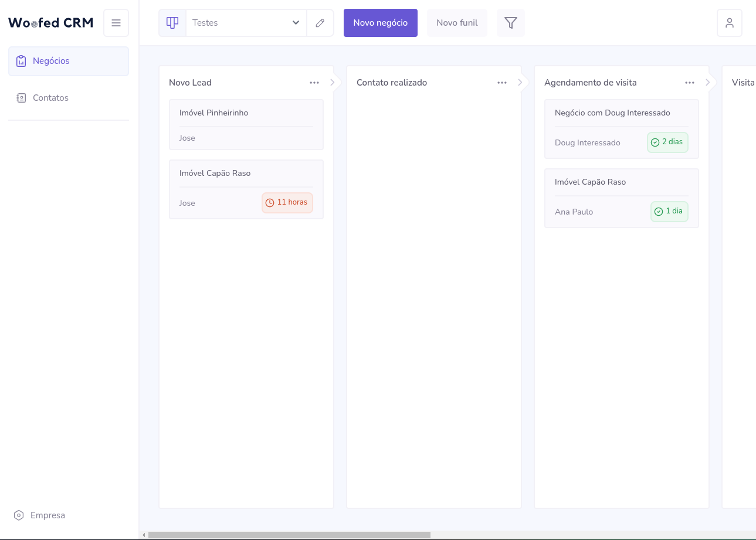Image resolution: width=756 pixels, height=540 pixels.
Task: Click the user profile icon
Action: pos(729,22)
